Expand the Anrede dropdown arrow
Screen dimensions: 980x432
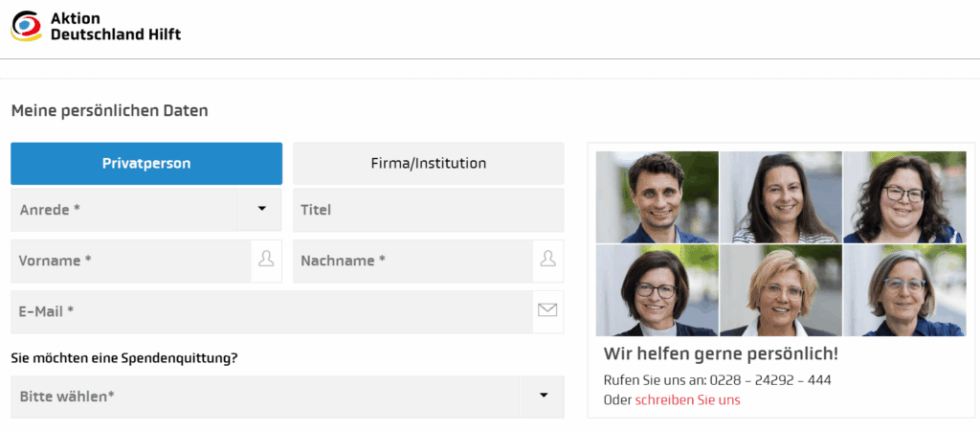tap(260, 209)
